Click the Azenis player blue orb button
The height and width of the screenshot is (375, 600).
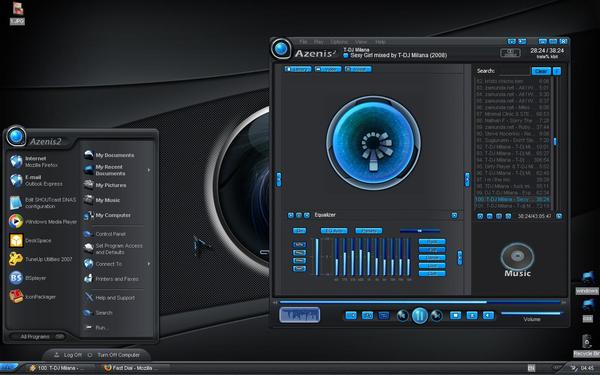(281, 49)
